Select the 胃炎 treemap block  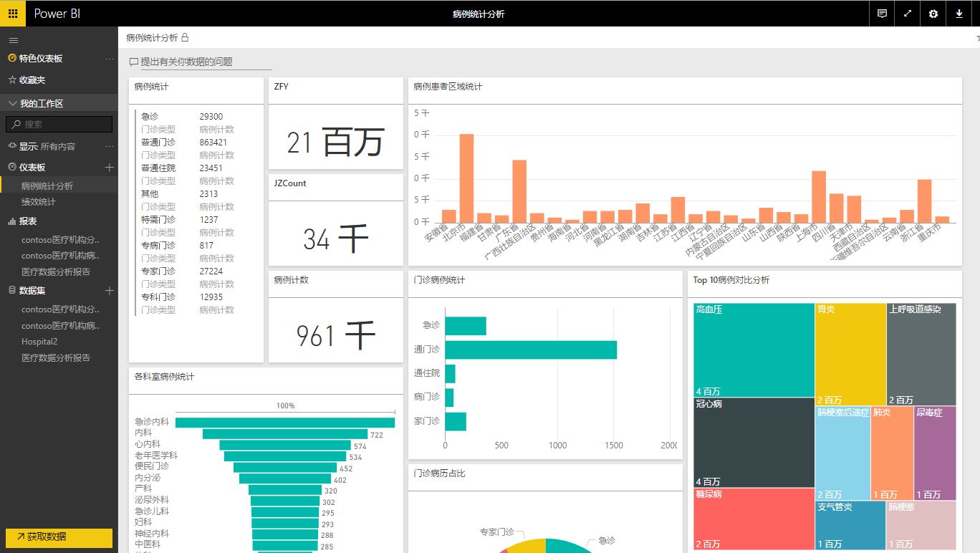click(x=850, y=355)
